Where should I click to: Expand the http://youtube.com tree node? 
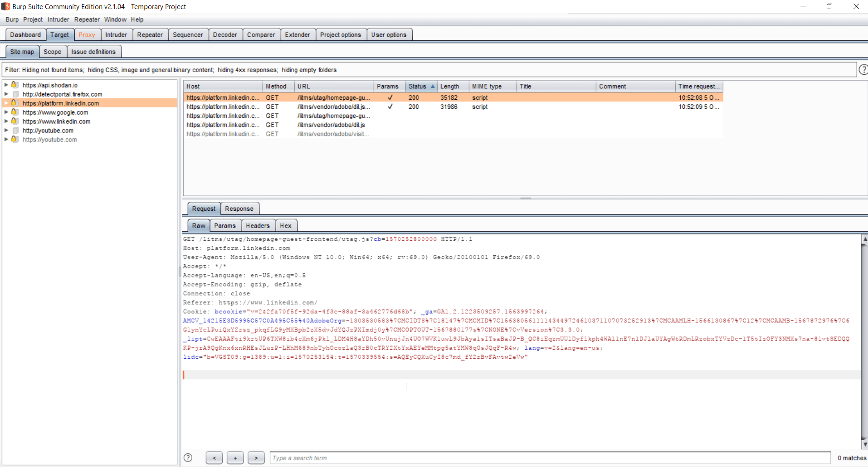pos(6,130)
